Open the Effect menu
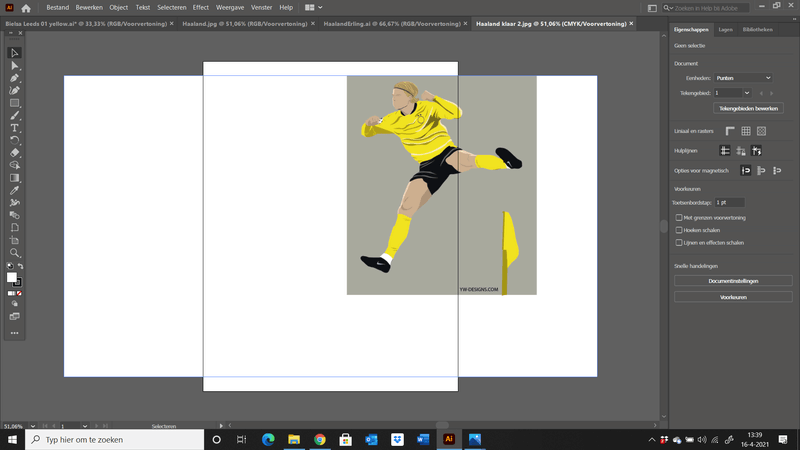The height and width of the screenshot is (450, 800). (x=201, y=8)
